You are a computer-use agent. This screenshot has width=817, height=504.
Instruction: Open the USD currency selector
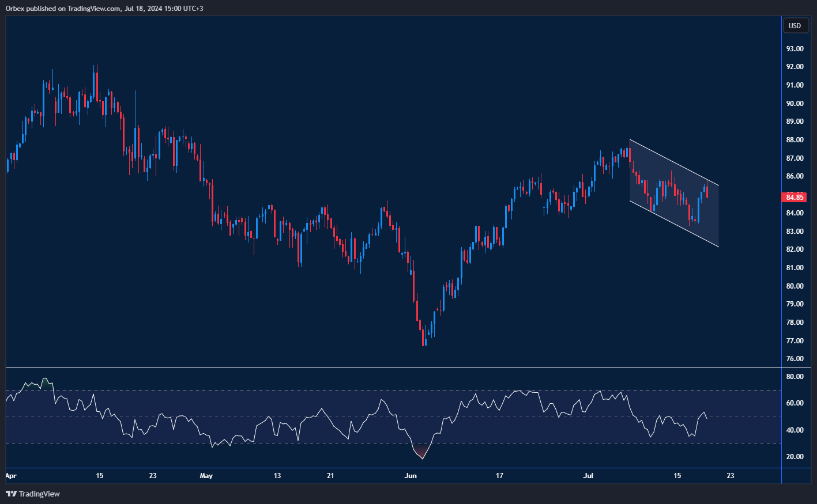[x=795, y=25]
